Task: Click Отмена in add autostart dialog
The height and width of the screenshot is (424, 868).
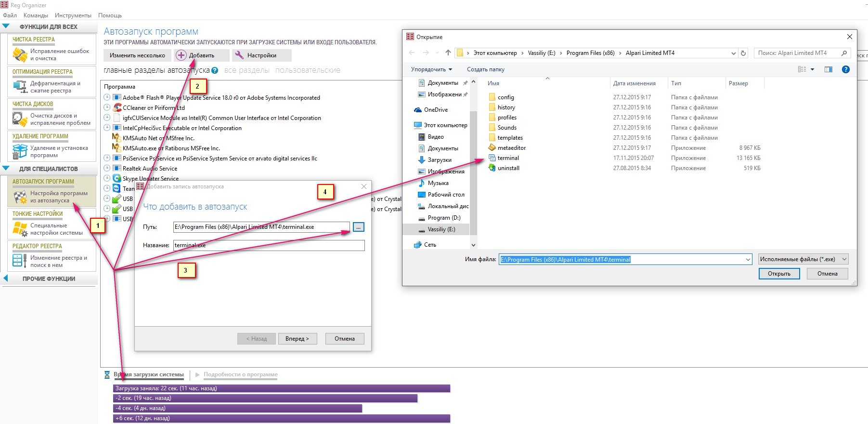Action: (x=345, y=339)
